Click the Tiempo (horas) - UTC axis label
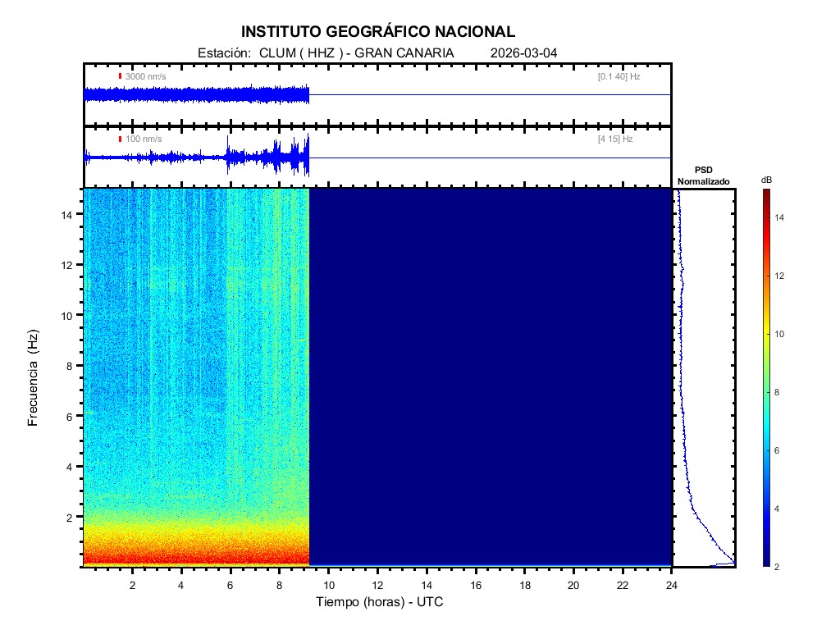This screenshot has width=840, height=630. coord(380,602)
